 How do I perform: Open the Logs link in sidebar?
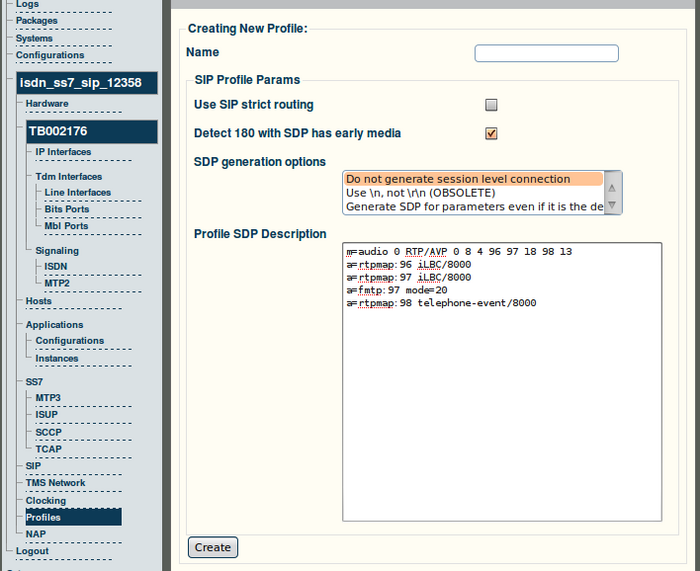click(x=27, y=4)
